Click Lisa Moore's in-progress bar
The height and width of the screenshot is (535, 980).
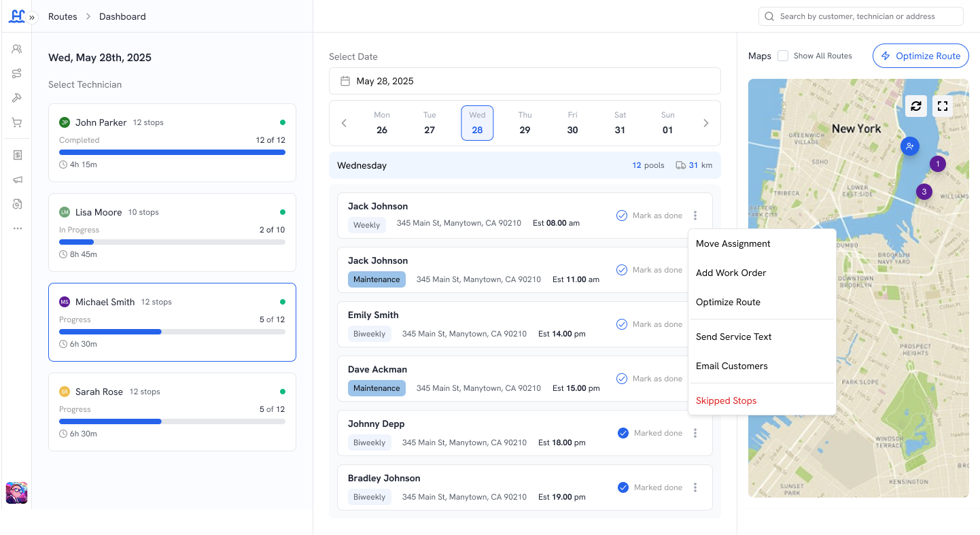click(x=172, y=242)
